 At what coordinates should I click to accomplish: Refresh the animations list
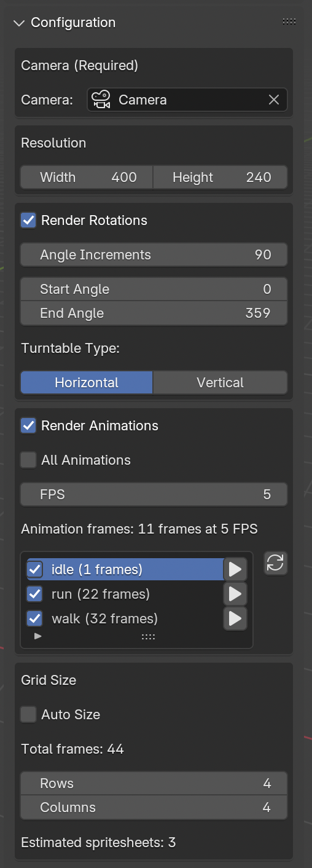click(x=276, y=563)
